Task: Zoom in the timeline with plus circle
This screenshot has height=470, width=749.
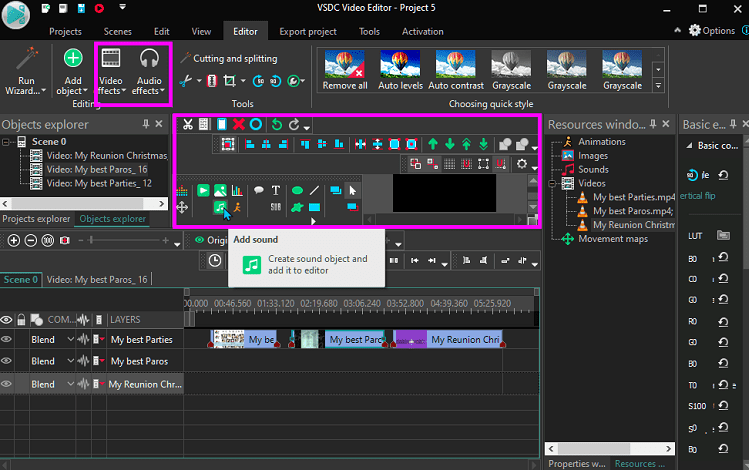Action: pos(14,241)
